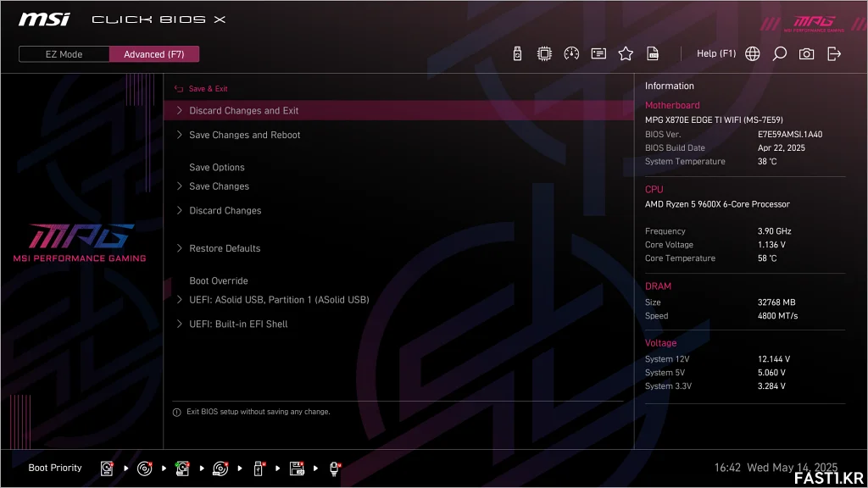Screen dimensions: 868x488
Task: Expand chevron next to Discard Changes
Action: [x=180, y=210]
